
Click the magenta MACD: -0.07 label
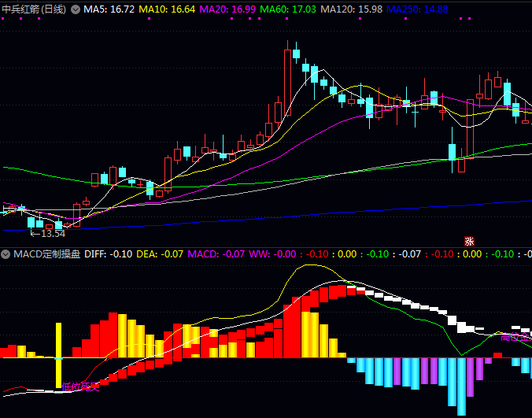point(216,254)
